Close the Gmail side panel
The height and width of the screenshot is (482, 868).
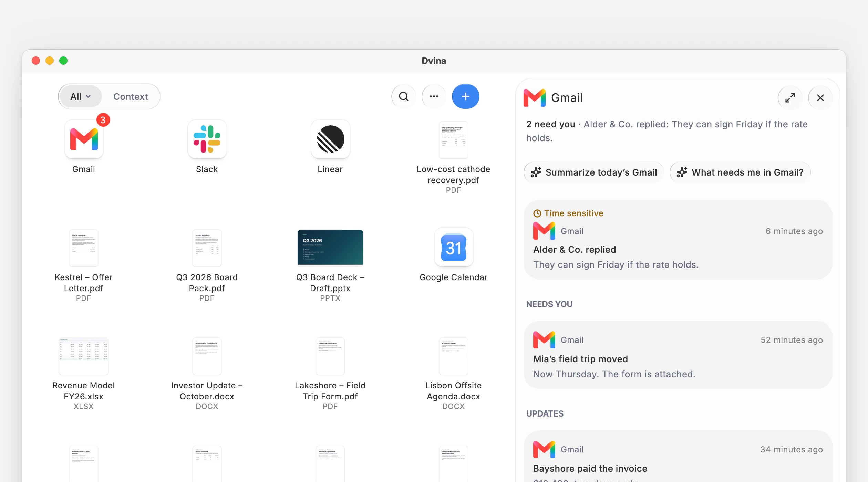820,98
